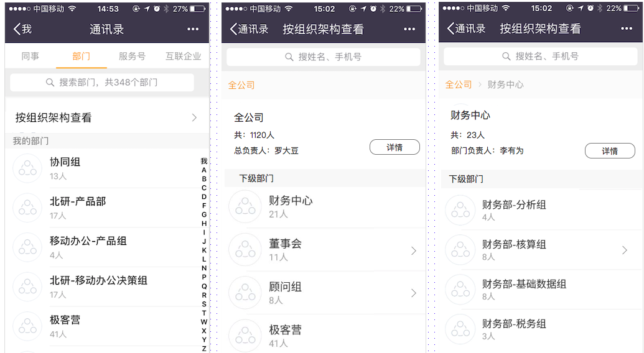Tap the 移动办公-产品组 group icon

pyautogui.click(x=27, y=247)
